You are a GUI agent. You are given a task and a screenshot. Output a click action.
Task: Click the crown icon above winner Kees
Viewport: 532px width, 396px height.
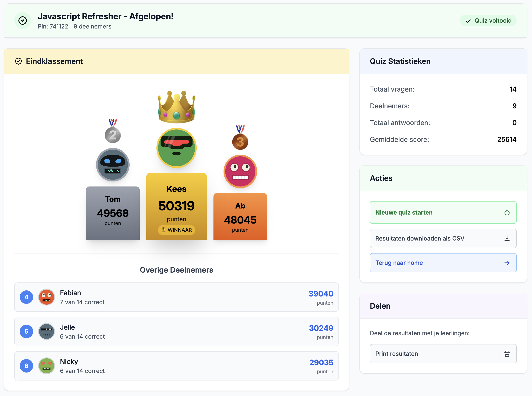pyautogui.click(x=177, y=107)
